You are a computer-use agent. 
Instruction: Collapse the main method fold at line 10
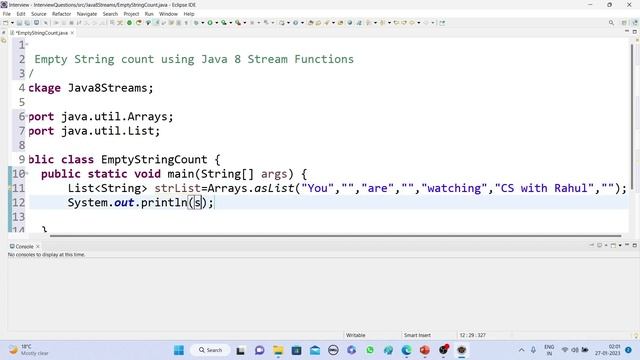27,173
